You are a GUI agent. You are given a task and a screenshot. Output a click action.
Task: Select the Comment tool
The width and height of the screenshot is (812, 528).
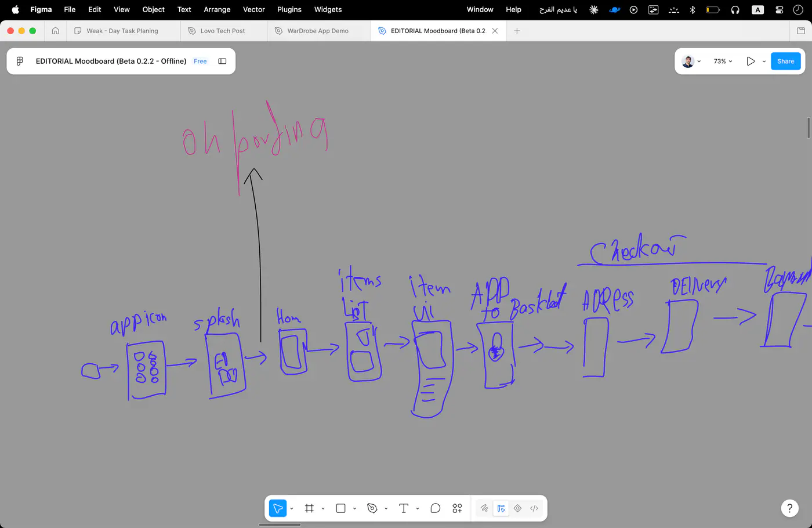[435, 508]
